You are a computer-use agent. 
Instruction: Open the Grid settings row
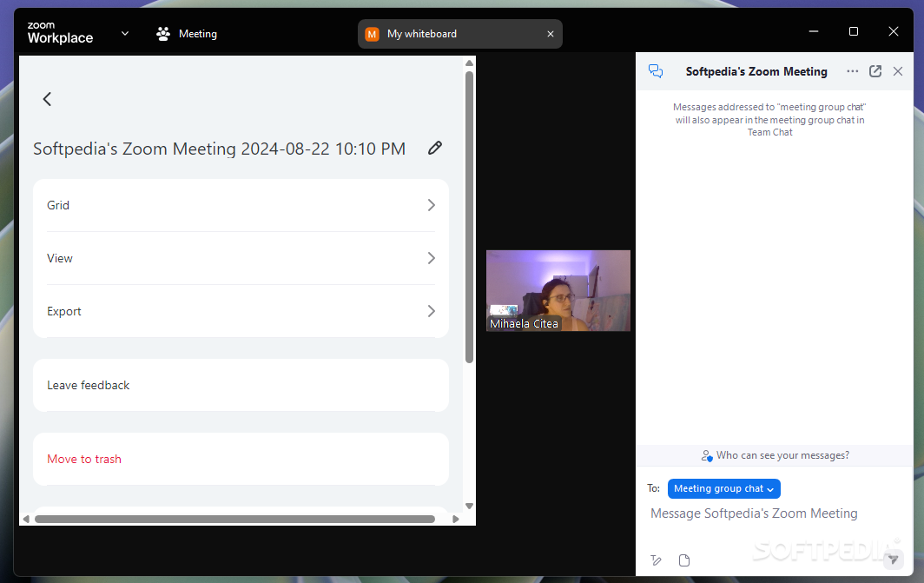(241, 205)
